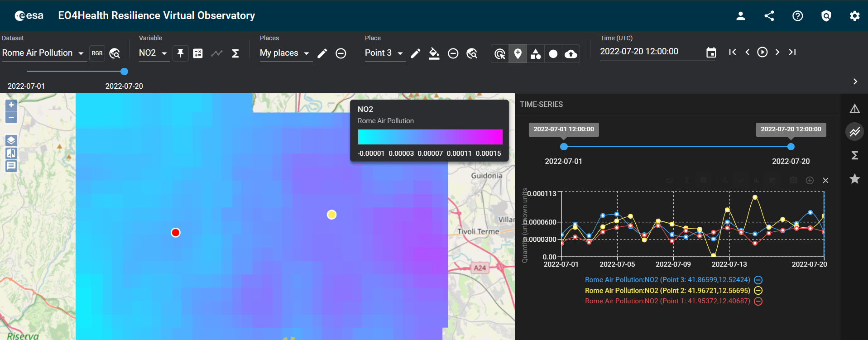Edit My places with pencil icon

[x=322, y=53]
